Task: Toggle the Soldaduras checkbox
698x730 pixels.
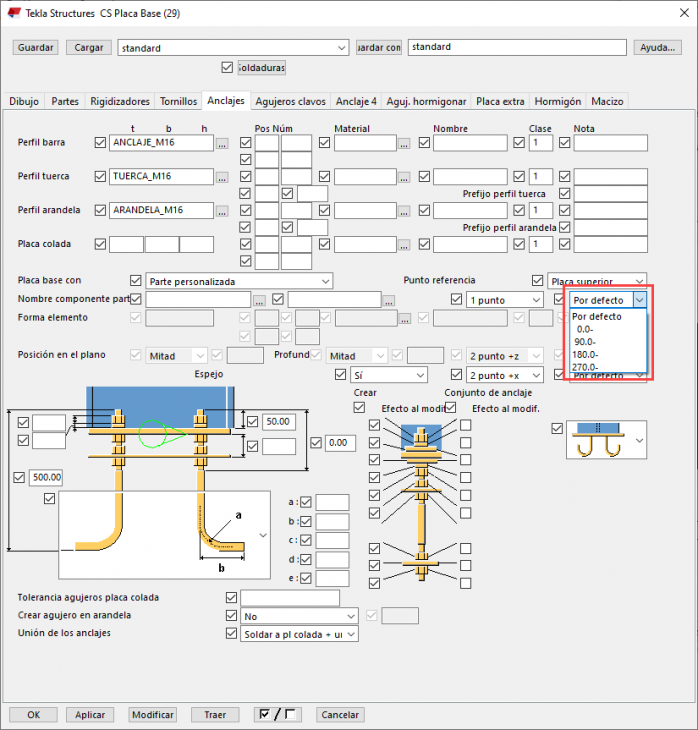Action: coord(227,68)
